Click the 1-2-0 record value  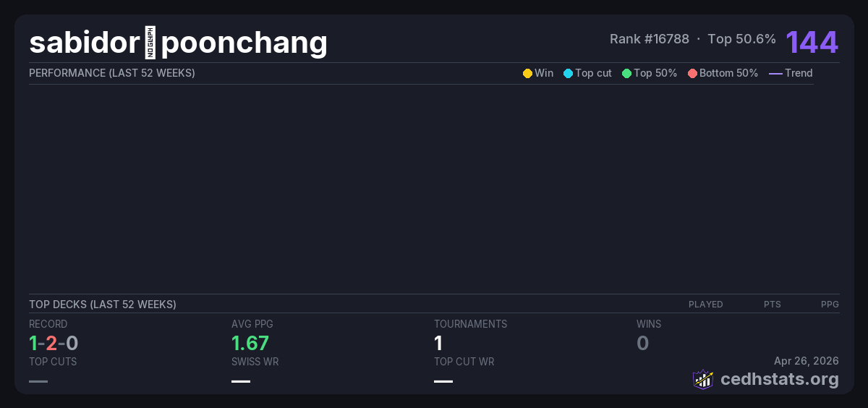click(54, 343)
